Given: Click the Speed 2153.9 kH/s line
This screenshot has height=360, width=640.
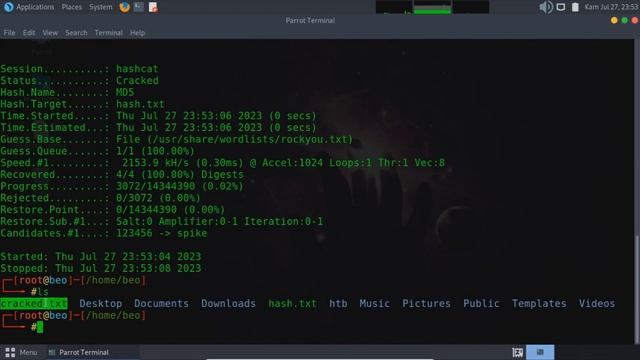Looking at the screenshot, I should point(222,163).
